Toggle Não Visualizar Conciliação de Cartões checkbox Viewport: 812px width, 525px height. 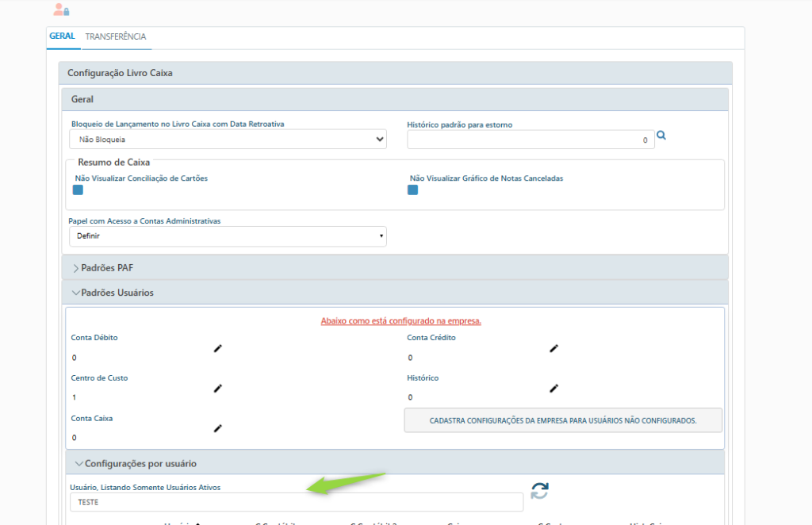point(79,190)
